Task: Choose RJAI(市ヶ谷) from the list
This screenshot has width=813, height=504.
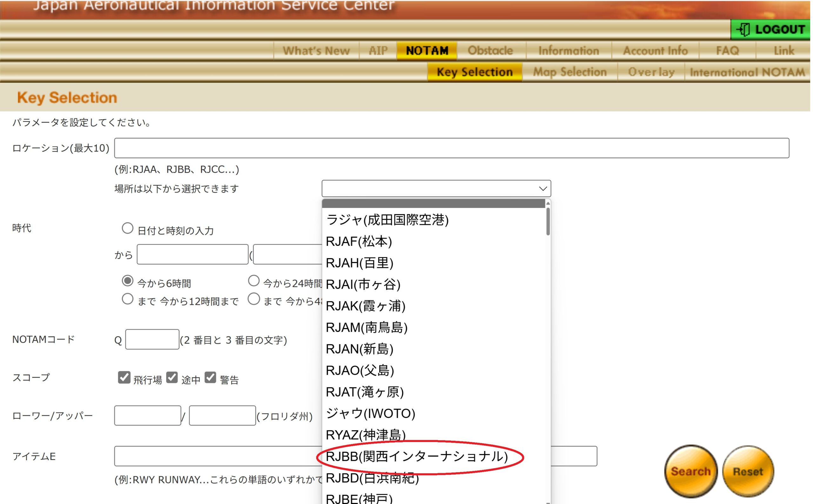Action: 433,284
